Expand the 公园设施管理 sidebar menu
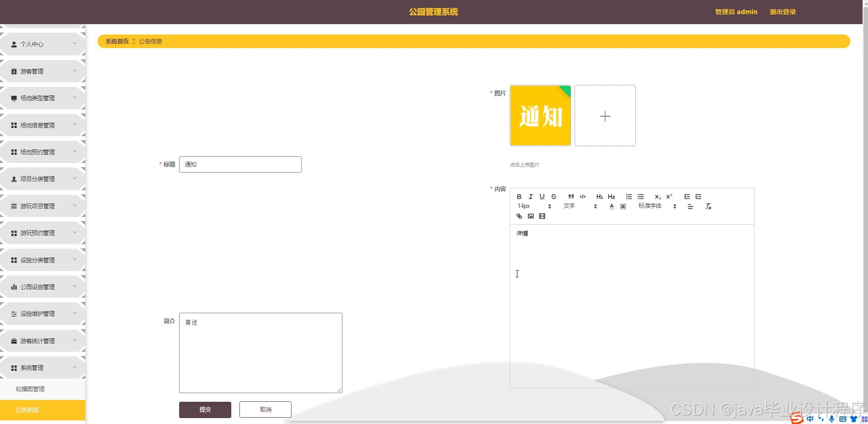The image size is (868, 424). [x=43, y=287]
